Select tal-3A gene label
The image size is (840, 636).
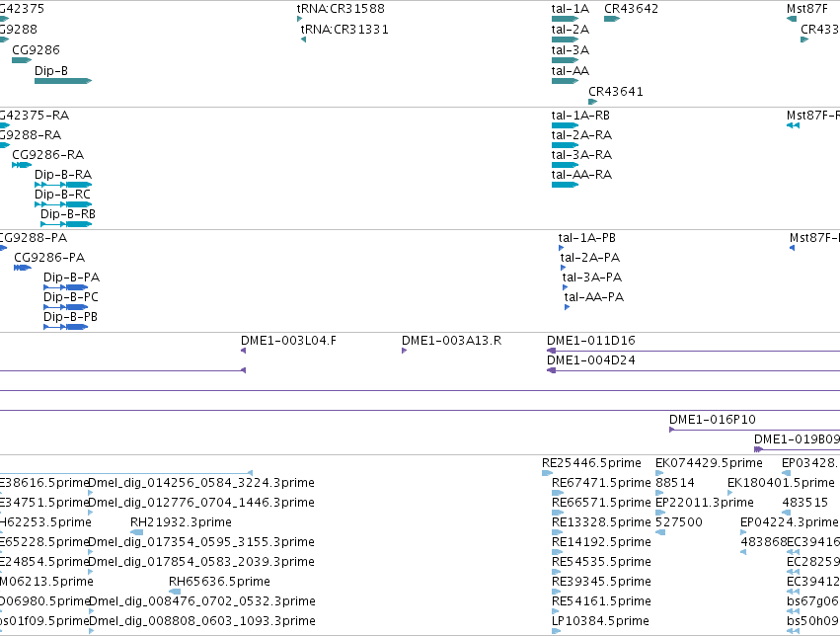point(570,50)
